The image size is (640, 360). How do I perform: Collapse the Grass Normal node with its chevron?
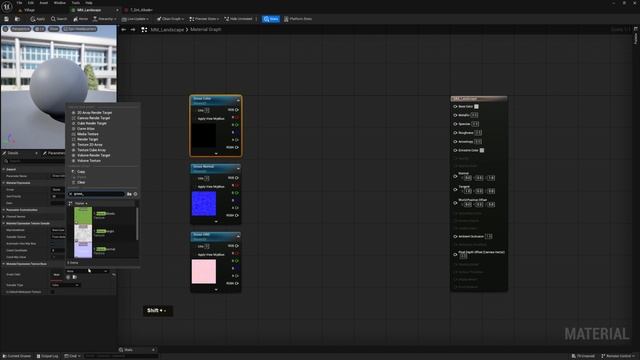[x=238, y=168]
